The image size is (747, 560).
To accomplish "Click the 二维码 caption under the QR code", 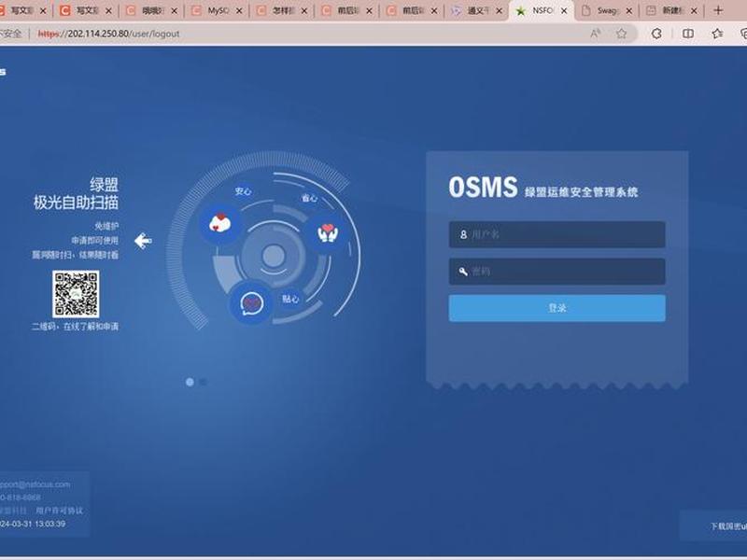I will pyautogui.click(x=75, y=327).
